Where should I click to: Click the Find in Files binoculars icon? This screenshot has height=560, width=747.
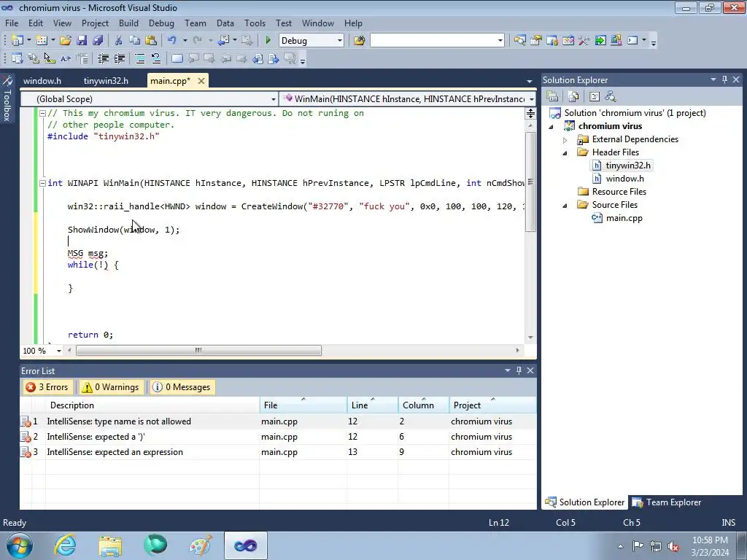coord(359,41)
